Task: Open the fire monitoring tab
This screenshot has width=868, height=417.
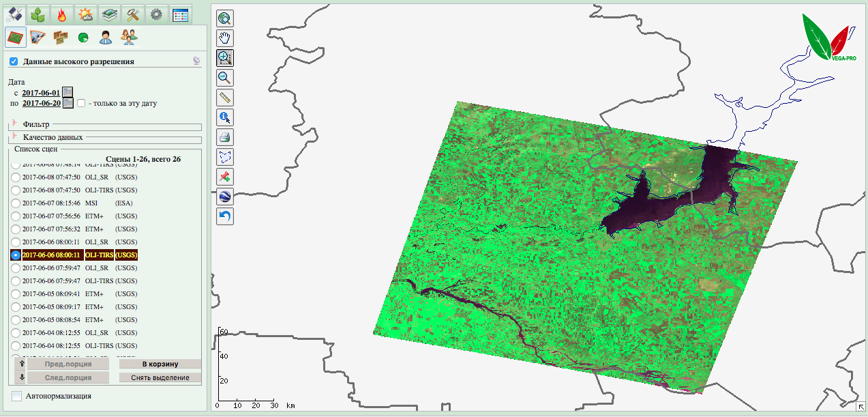Action: click(x=62, y=14)
